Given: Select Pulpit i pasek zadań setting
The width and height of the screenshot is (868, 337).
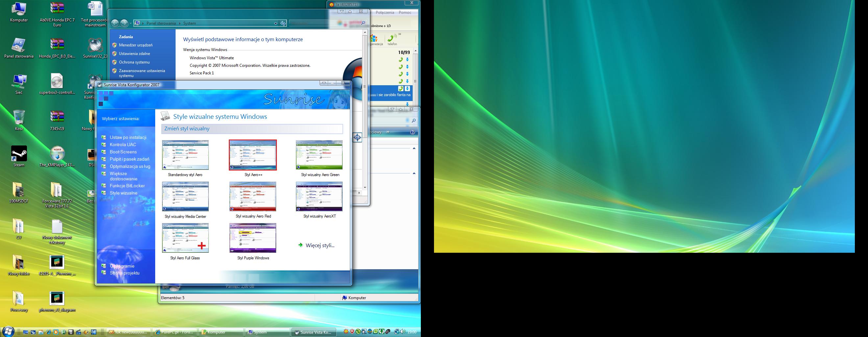Looking at the screenshot, I should (x=129, y=159).
